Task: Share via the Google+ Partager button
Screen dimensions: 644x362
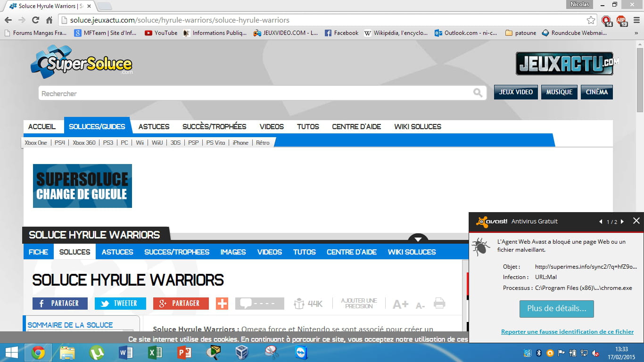Action: pyautogui.click(x=181, y=303)
